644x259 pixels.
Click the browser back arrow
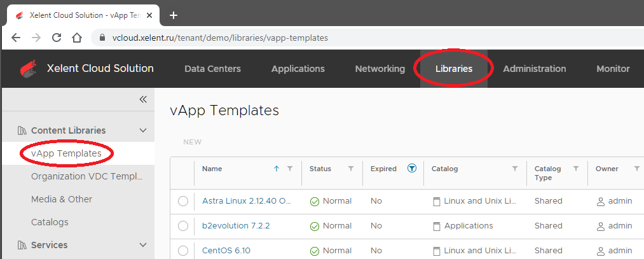[x=16, y=38]
